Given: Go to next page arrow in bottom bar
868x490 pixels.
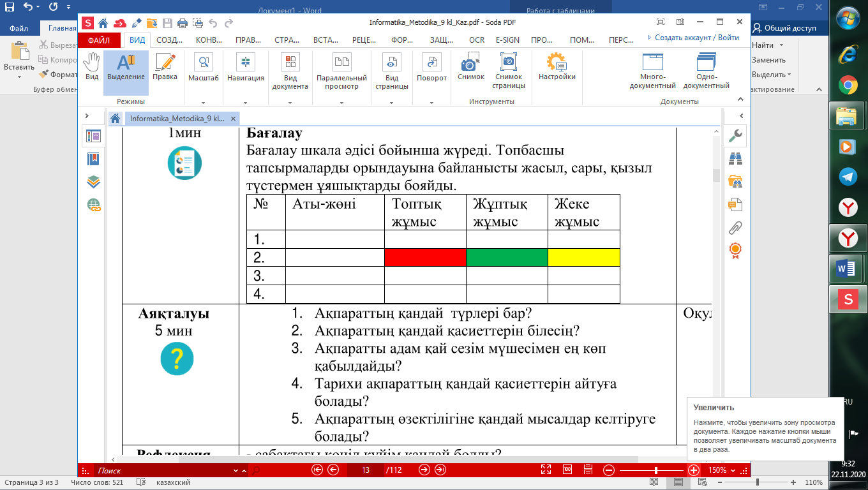Looking at the screenshot, I should coord(424,470).
